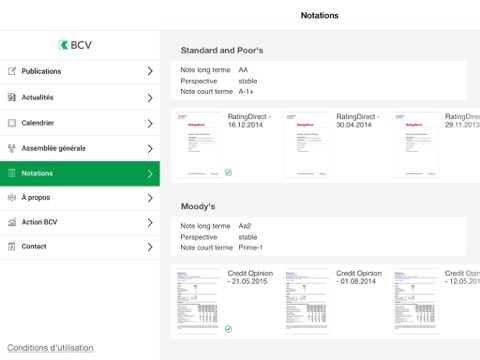Click the Prime-1 short-term rating value
Image resolution: width=480 pixels, height=360 pixels.
click(251, 248)
